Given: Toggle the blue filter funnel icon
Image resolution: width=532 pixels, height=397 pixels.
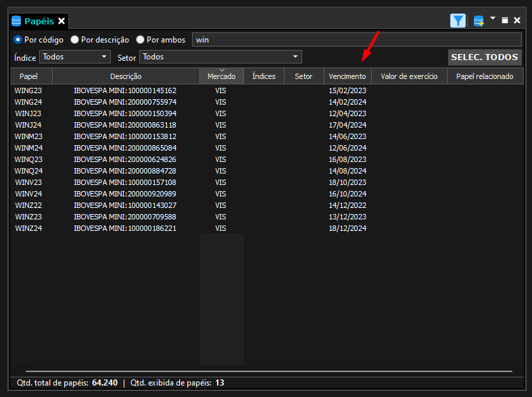Looking at the screenshot, I should [458, 21].
